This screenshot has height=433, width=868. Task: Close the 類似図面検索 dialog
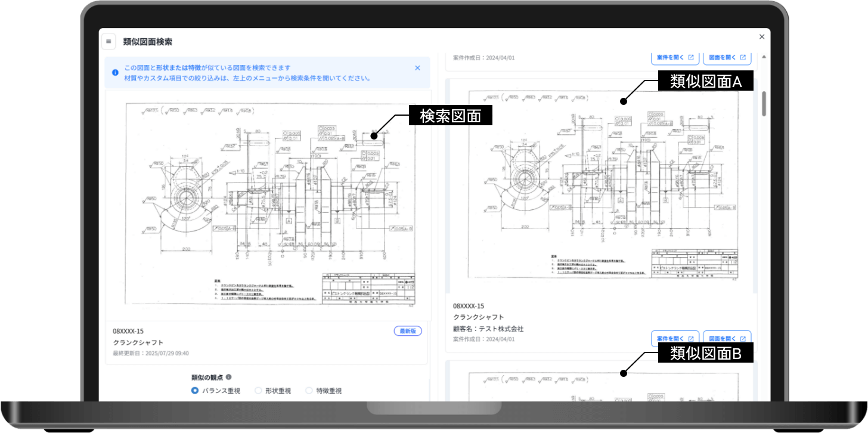coord(761,37)
